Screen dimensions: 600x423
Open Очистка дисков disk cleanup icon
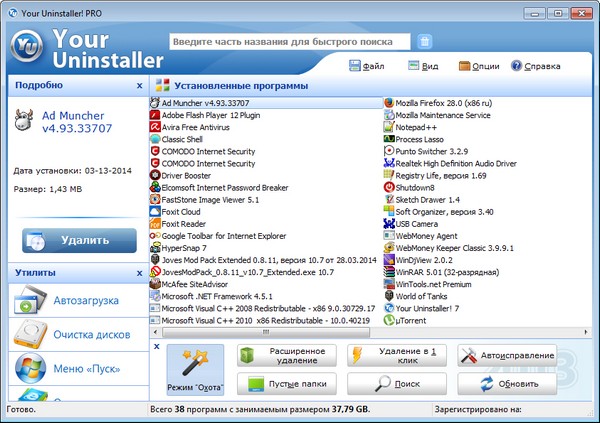[x=31, y=335]
